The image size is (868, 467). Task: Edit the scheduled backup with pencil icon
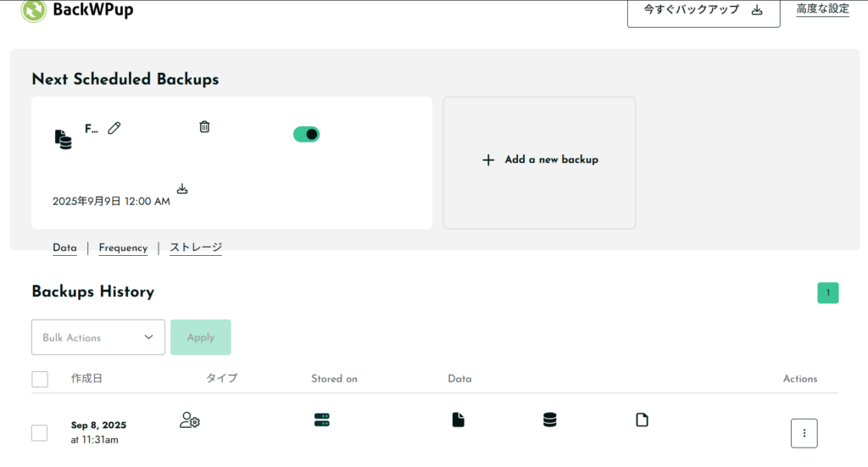114,128
